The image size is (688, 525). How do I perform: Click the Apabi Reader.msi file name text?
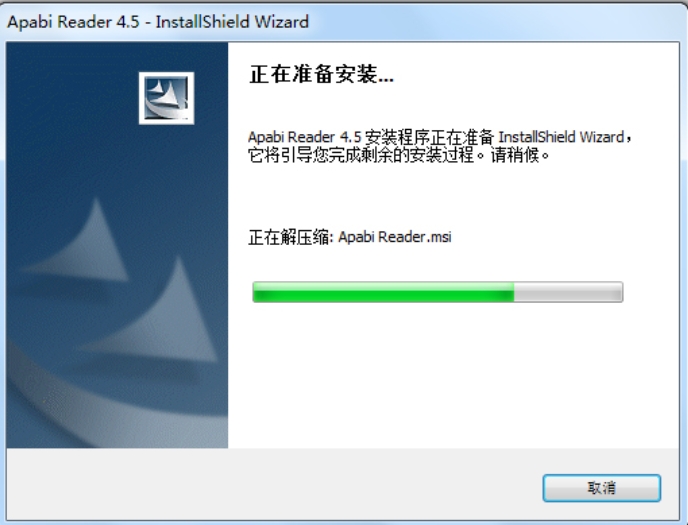[x=394, y=237]
